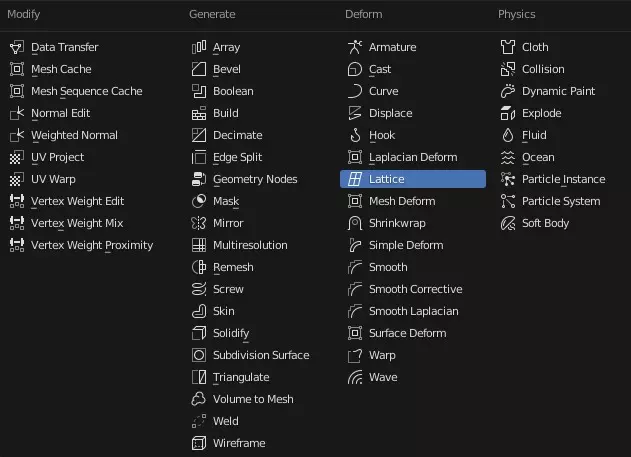The width and height of the screenshot is (631, 457).
Task: Add a Particle System modifier
Action: click(551, 201)
